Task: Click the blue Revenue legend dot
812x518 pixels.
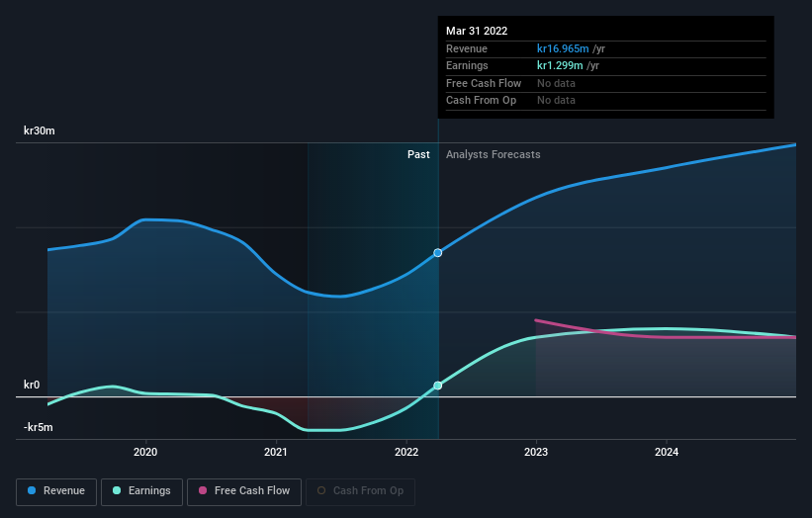Action: click(x=32, y=490)
